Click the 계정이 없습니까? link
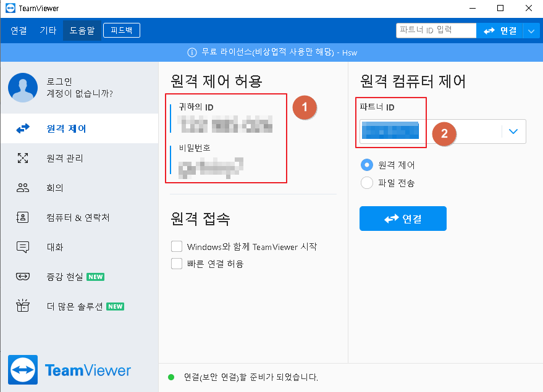This screenshot has width=543, height=392. pyautogui.click(x=80, y=93)
